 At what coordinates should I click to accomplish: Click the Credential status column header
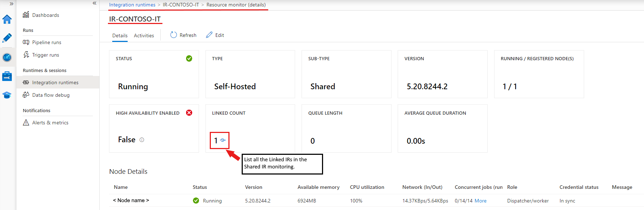(579, 187)
